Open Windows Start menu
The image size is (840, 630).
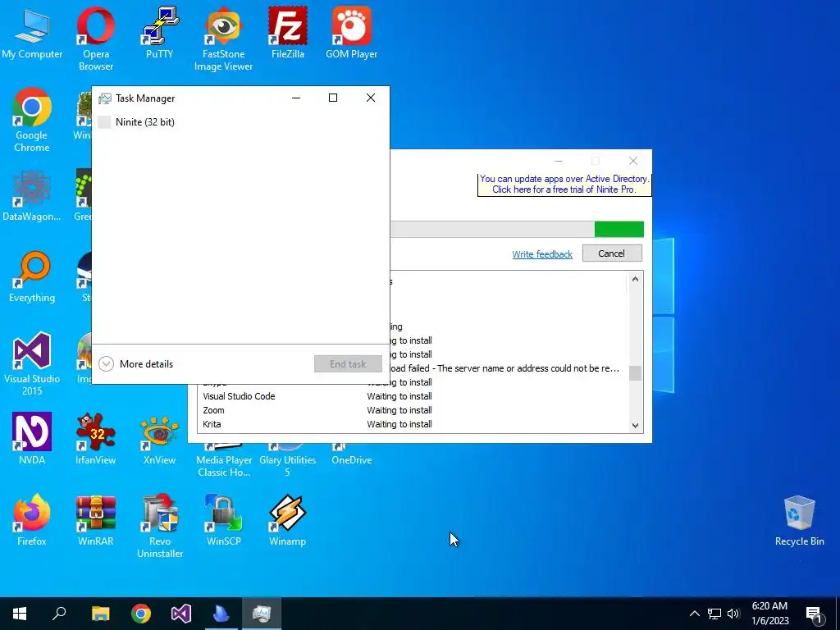[x=20, y=614]
